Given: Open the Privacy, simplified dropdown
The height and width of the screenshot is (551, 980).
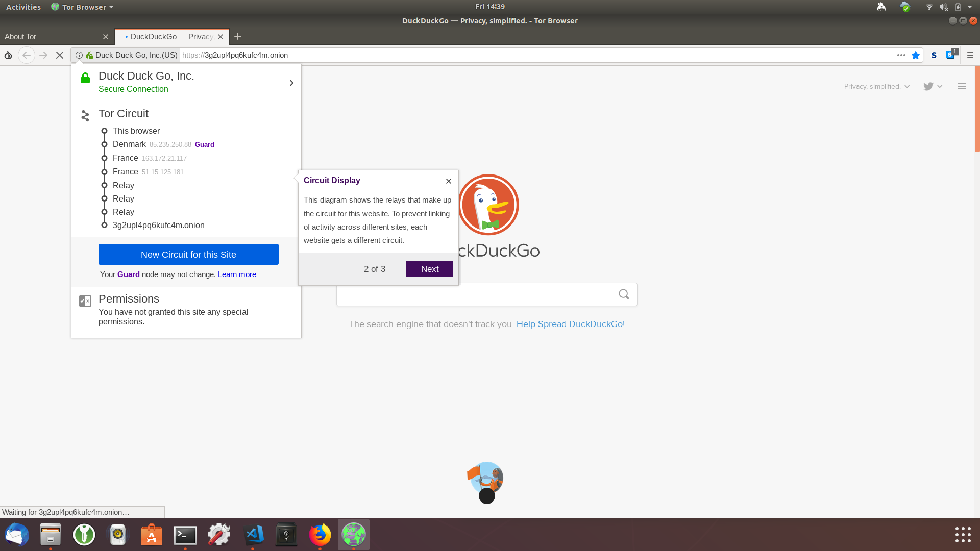Looking at the screenshot, I should tap(876, 87).
